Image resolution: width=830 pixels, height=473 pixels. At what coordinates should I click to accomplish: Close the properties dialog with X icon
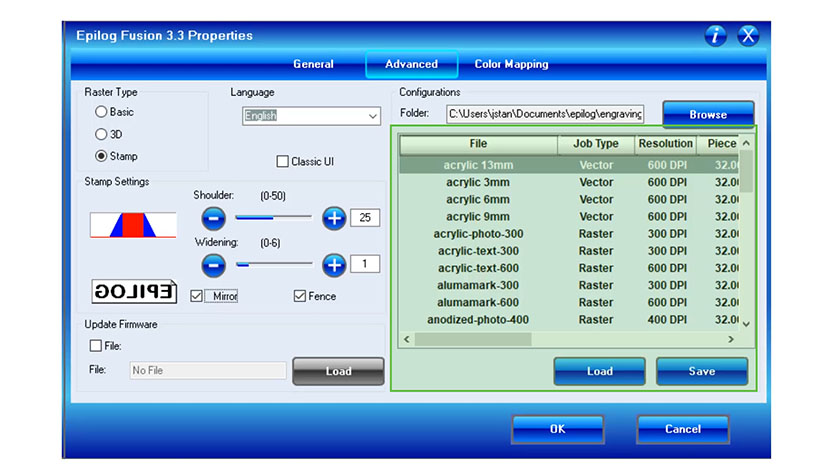tap(748, 36)
